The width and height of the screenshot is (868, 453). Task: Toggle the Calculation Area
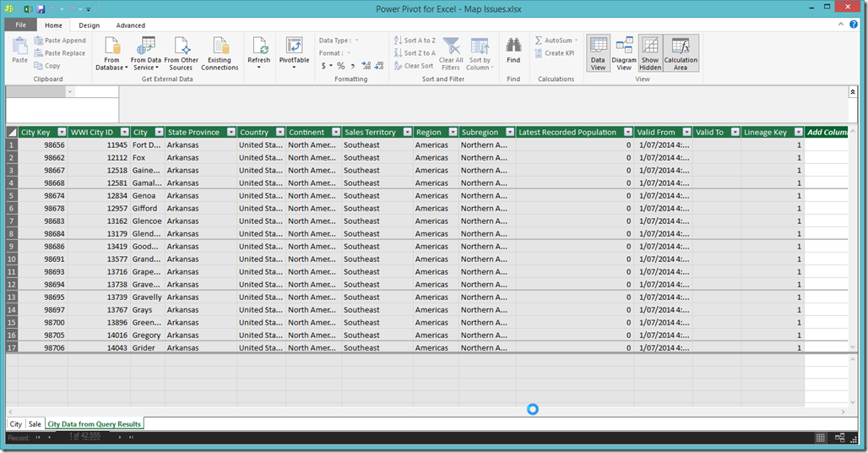(681, 54)
